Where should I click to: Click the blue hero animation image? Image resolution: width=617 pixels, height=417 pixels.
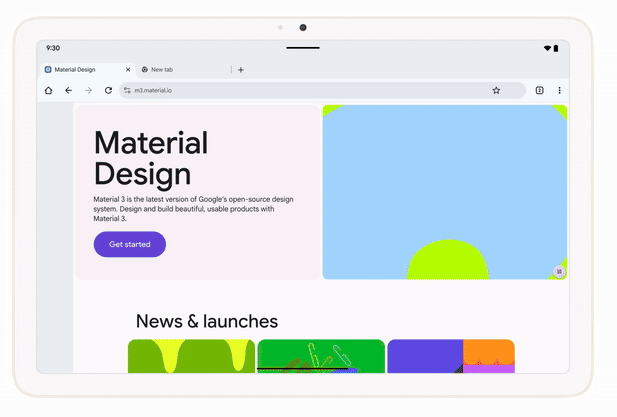point(444,180)
